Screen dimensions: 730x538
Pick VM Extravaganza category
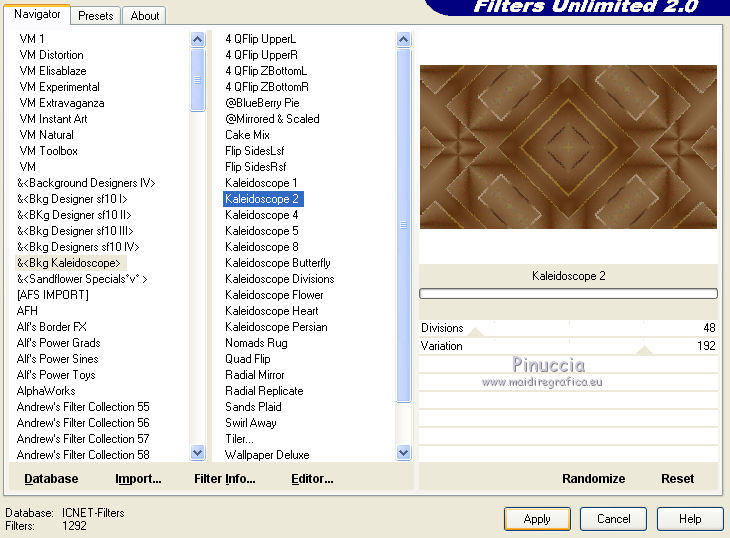point(62,103)
